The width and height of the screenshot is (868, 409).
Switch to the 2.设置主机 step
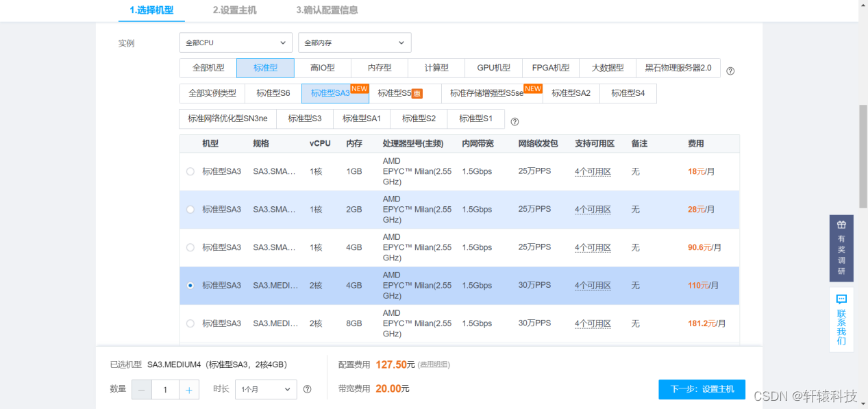[x=234, y=10]
